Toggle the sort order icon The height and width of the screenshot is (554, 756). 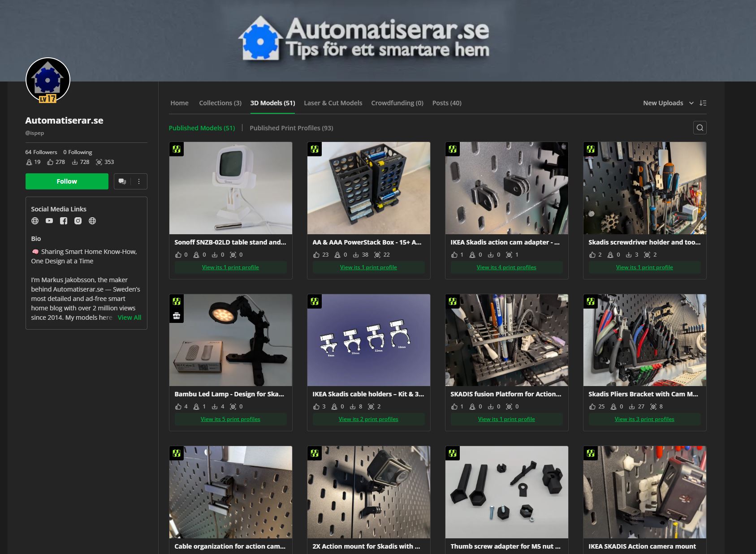click(703, 103)
